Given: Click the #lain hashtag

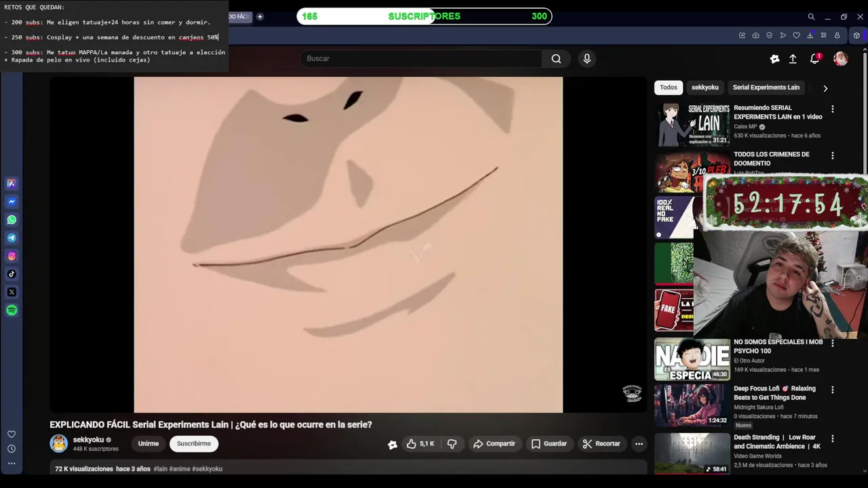Looking at the screenshot, I should (x=160, y=469).
